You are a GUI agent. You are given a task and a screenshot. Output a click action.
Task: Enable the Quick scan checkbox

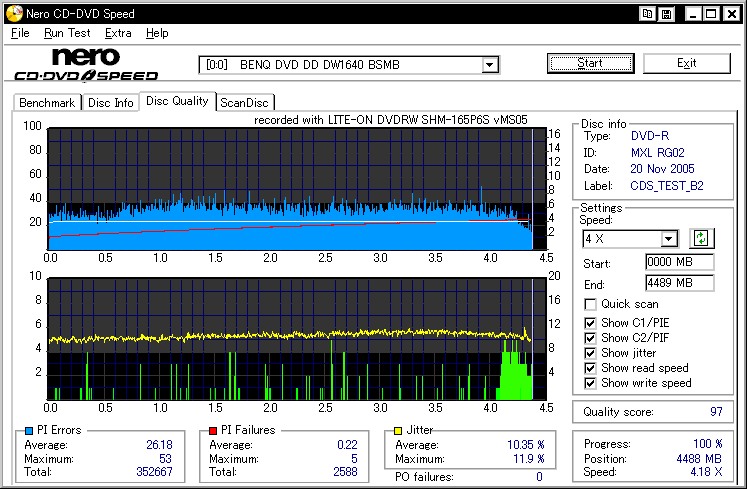[x=591, y=304]
